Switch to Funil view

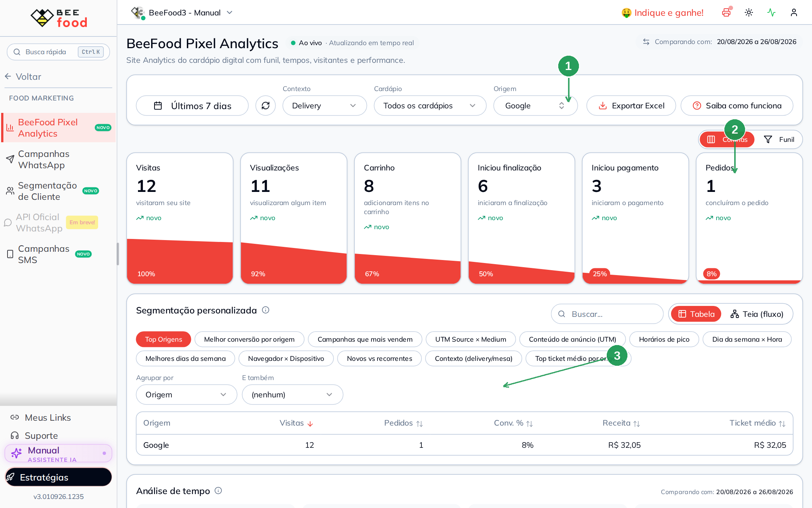click(779, 140)
